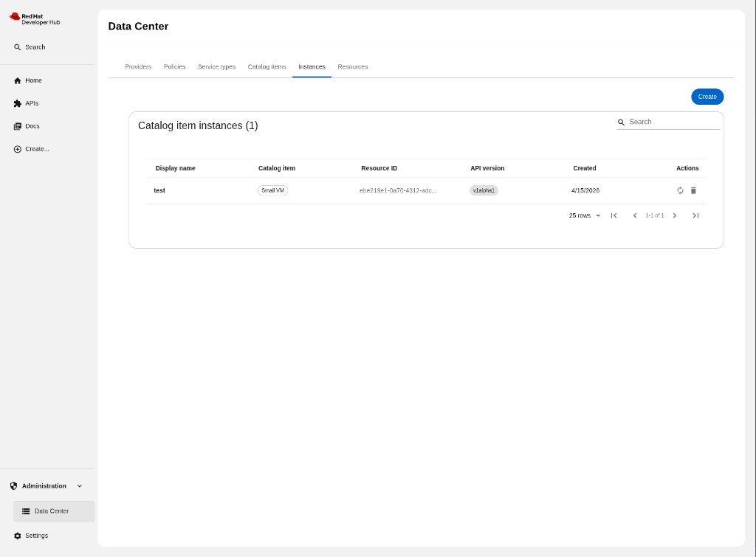Click the Data Center list icon

pos(26,511)
